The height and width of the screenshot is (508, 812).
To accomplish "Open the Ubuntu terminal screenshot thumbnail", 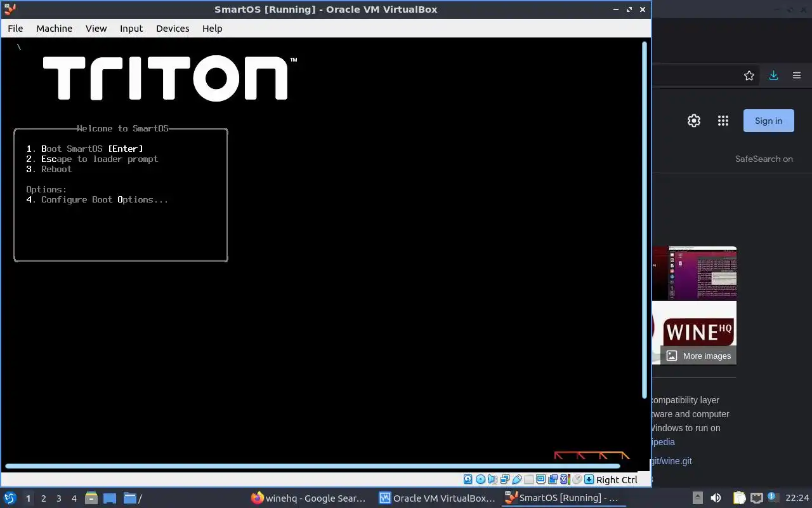I will pos(695,273).
